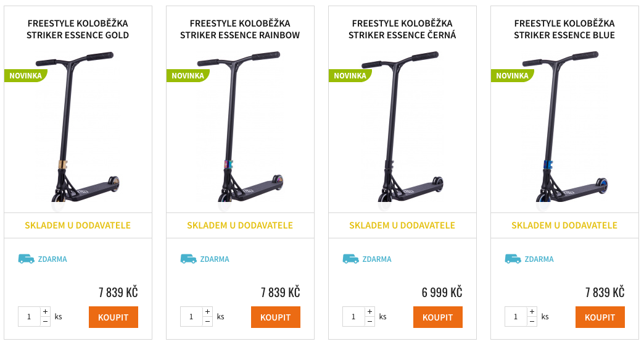The image size is (644, 344).
Task: Increase quantity for Striker Essence Černá
Action: (370, 312)
